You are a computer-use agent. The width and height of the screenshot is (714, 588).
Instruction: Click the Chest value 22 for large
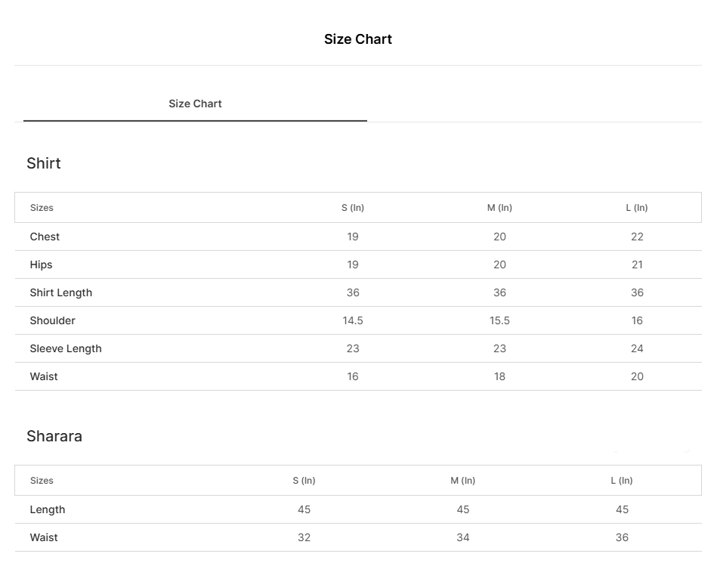pyautogui.click(x=637, y=237)
